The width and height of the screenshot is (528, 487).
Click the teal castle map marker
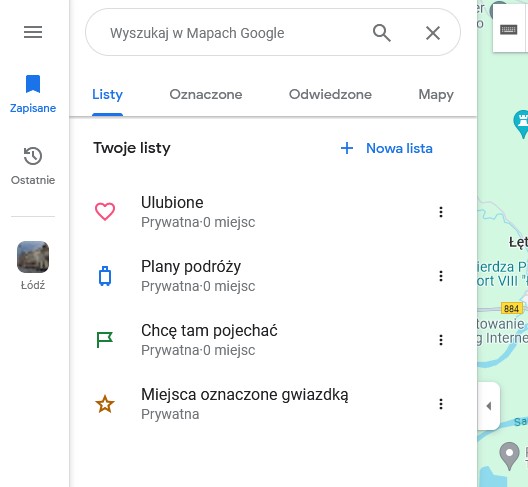522,123
